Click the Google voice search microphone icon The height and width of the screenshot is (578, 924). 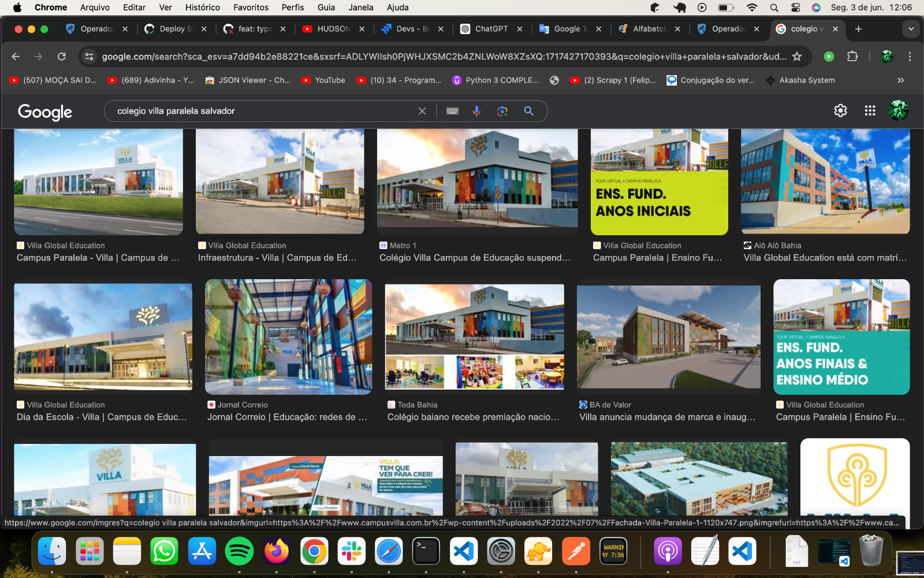[476, 111]
